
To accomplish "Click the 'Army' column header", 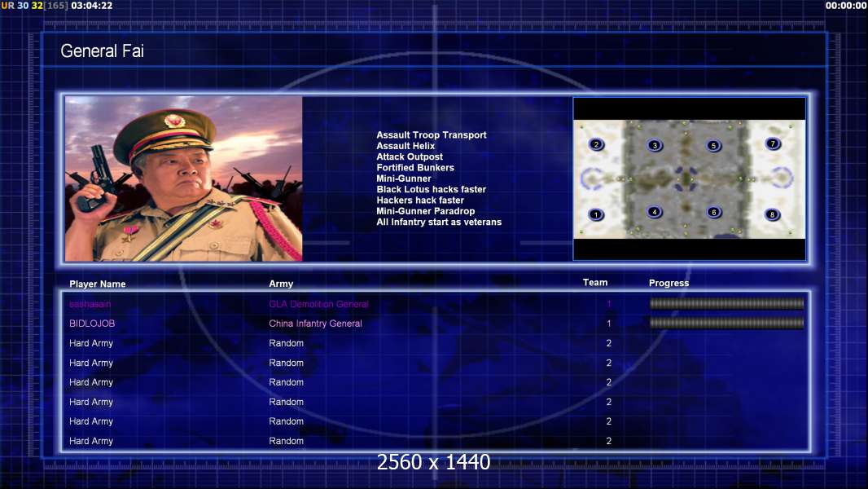I will coord(281,284).
